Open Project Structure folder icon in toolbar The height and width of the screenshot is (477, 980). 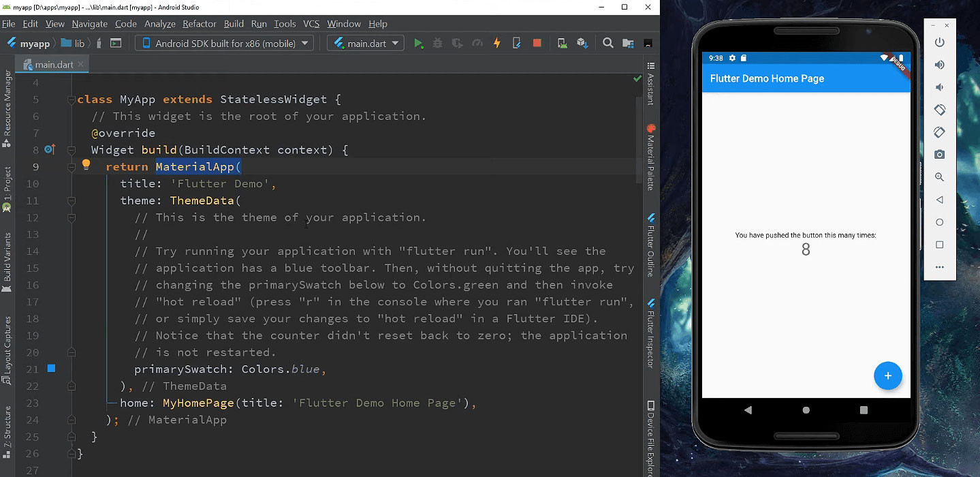[x=627, y=43]
